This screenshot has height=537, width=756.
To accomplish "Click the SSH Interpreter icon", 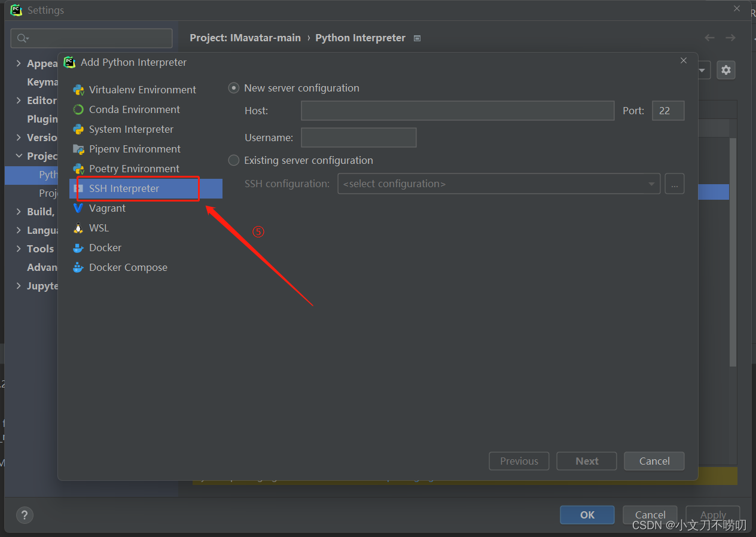I will pyautogui.click(x=78, y=188).
